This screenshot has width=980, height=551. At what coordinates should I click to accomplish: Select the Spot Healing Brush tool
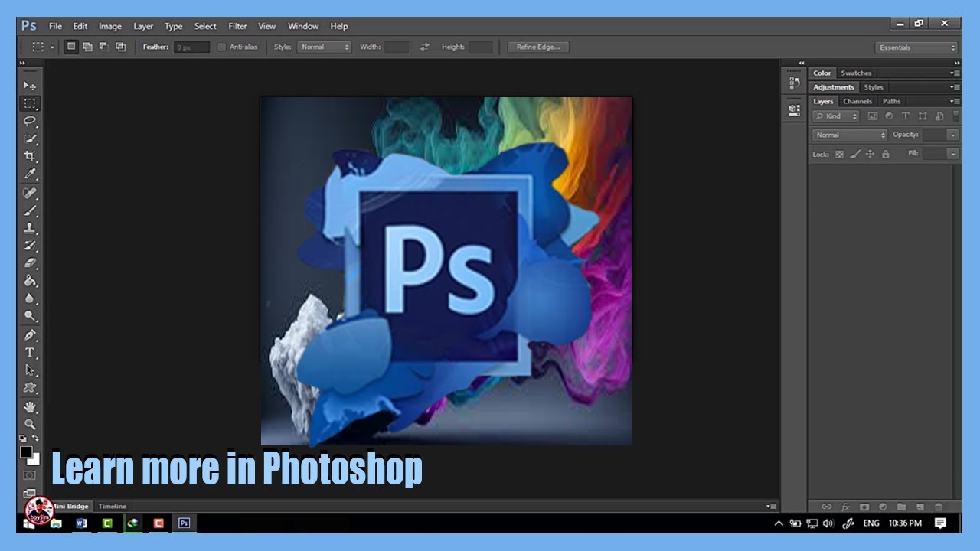coord(30,193)
